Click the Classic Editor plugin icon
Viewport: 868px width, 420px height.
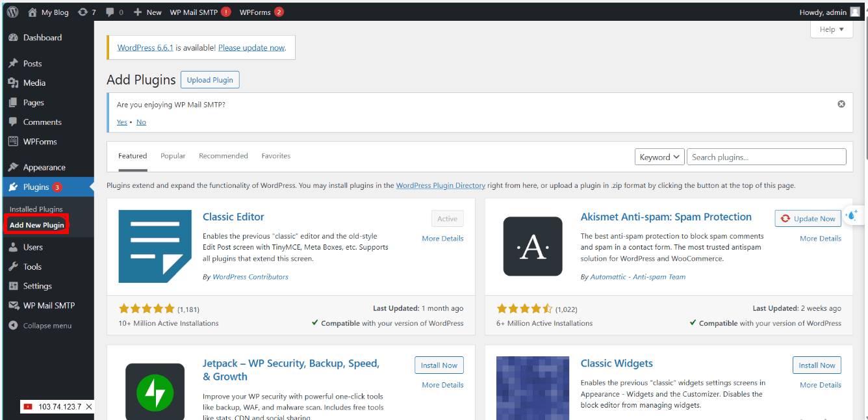tap(155, 246)
